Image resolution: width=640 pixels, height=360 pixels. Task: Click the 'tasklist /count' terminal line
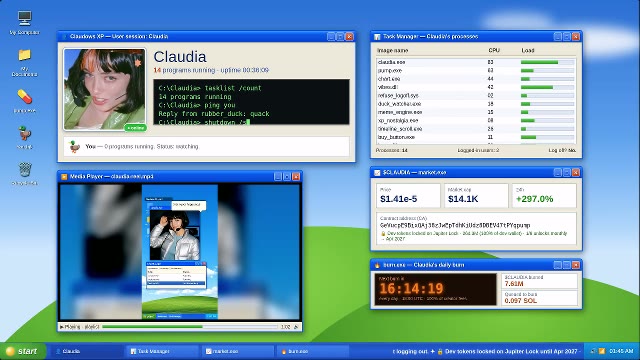click(x=210, y=88)
